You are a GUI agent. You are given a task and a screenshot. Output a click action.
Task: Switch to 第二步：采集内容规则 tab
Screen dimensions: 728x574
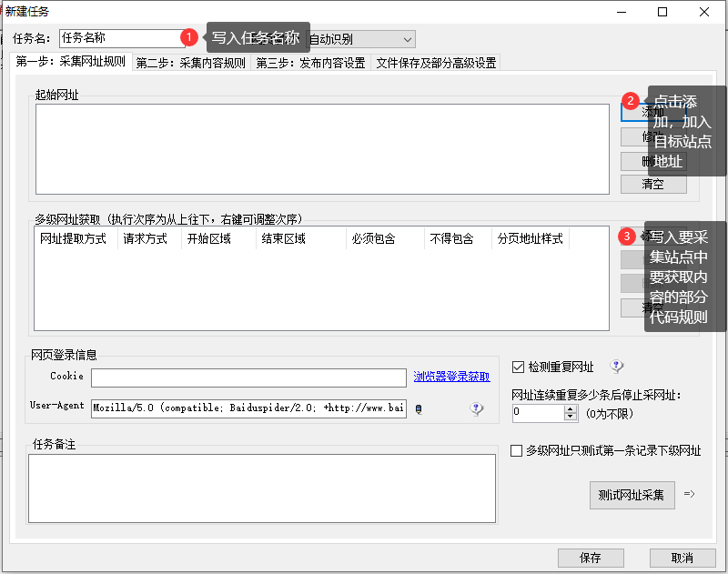point(191,63)
